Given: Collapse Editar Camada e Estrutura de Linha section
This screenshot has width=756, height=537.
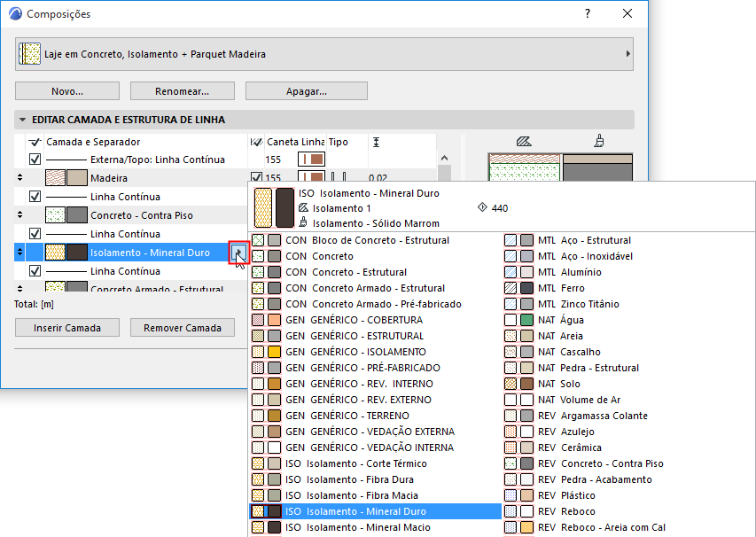Looking at the screenshot, I should point(23,120).
